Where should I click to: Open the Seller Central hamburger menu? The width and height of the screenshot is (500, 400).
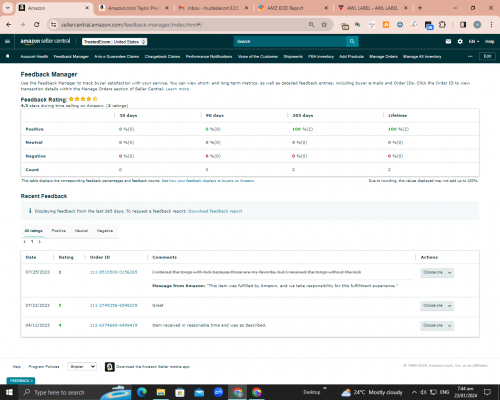coord(7,41)
